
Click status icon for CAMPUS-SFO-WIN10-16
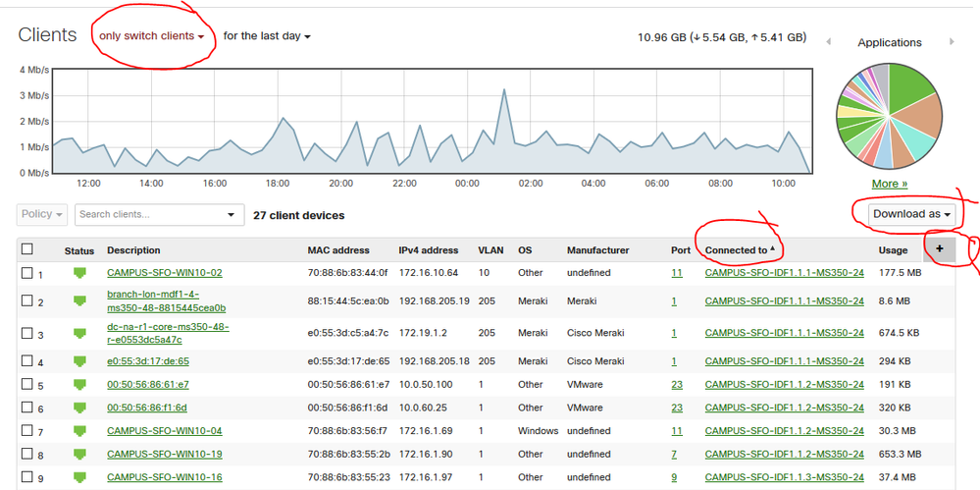pyautogui.click(x=79, y=477)
